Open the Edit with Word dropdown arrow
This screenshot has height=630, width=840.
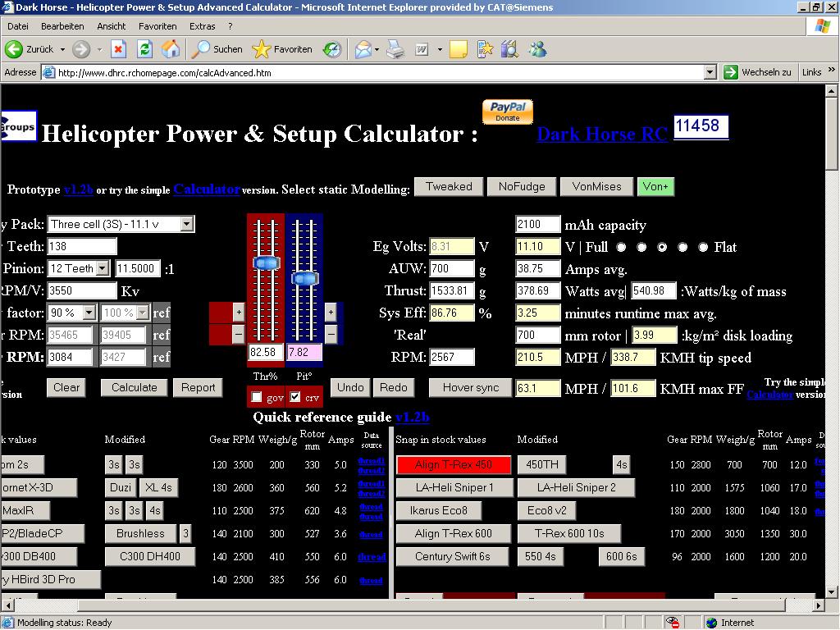pos(440,49)
